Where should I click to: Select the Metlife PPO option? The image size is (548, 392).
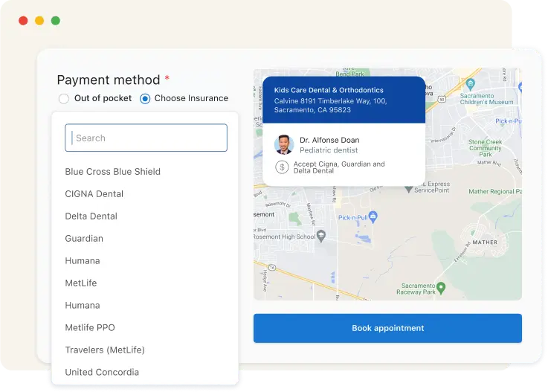pos(90,327)
